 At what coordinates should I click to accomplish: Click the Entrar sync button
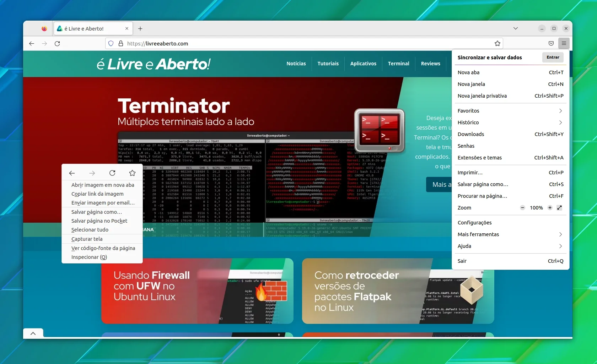pyautogui.click(x=553, y=58)
